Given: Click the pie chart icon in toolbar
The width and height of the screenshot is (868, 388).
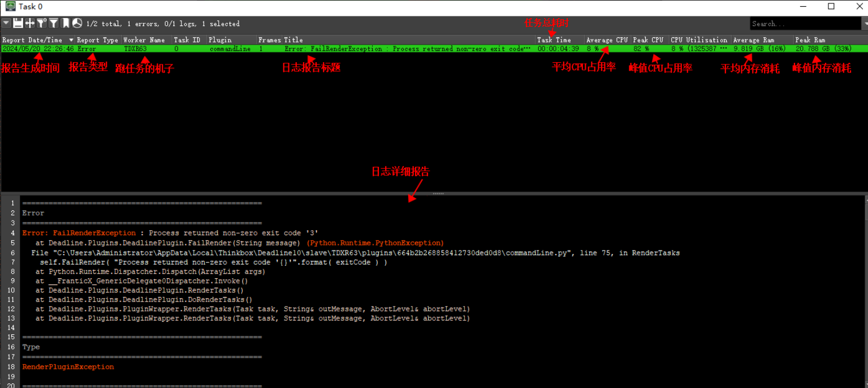Looking at the screenshot, I should tap(77, 23).
